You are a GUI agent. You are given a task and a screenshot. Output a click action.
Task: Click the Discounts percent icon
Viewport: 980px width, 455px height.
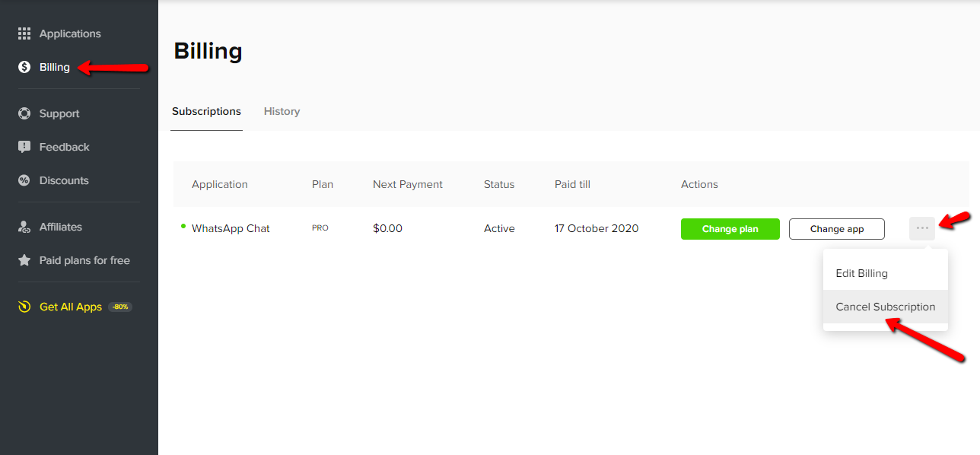tap(24, 180)
